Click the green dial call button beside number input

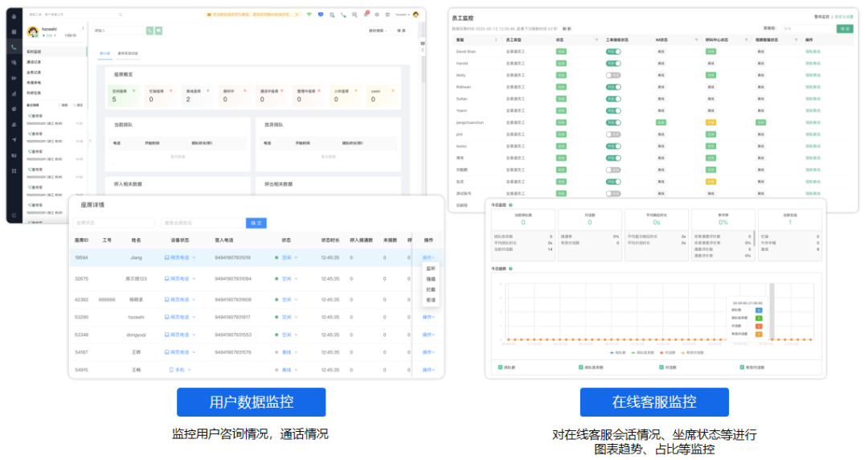[x=149, y=31]
